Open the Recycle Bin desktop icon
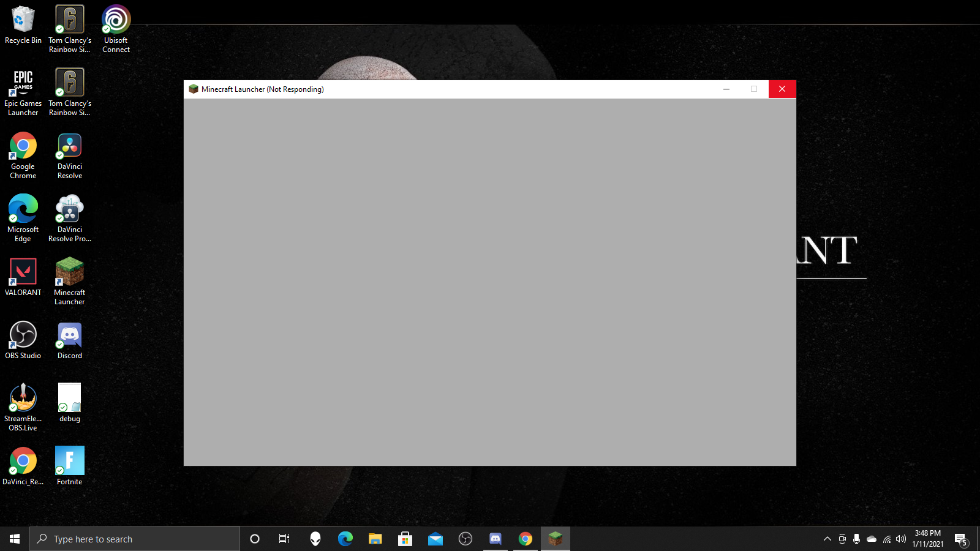This screenshot has height=551, width=980. [23, 26]
